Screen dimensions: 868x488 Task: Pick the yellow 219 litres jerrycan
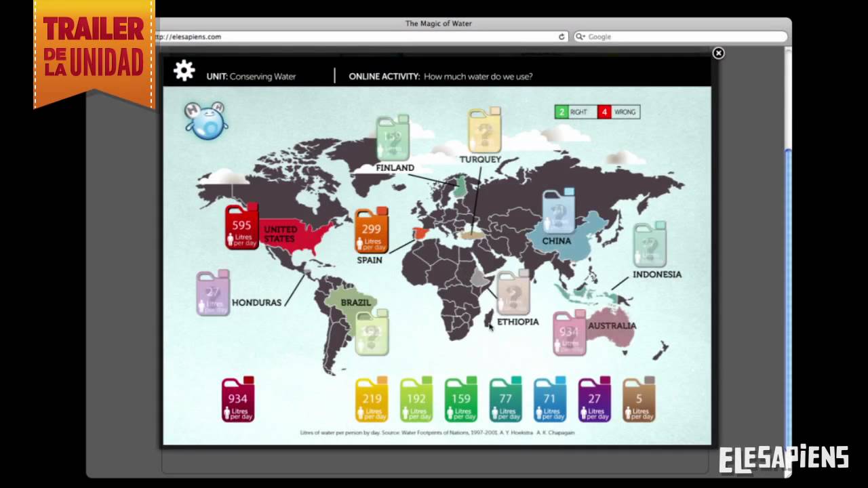click(x=372, y=400)
